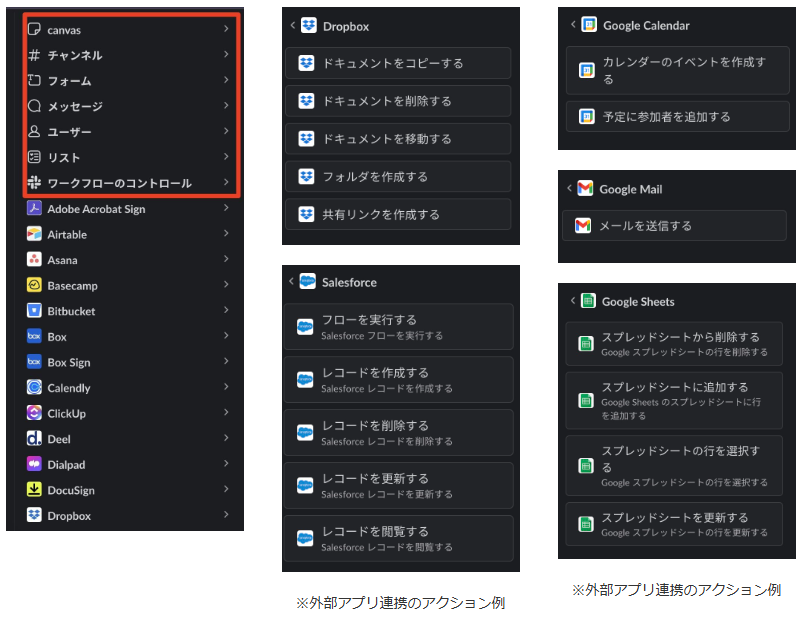Pick スプレッドシートから削除する action
The height and width of the screenshot is (622, 805).
(x=674, y=344)
